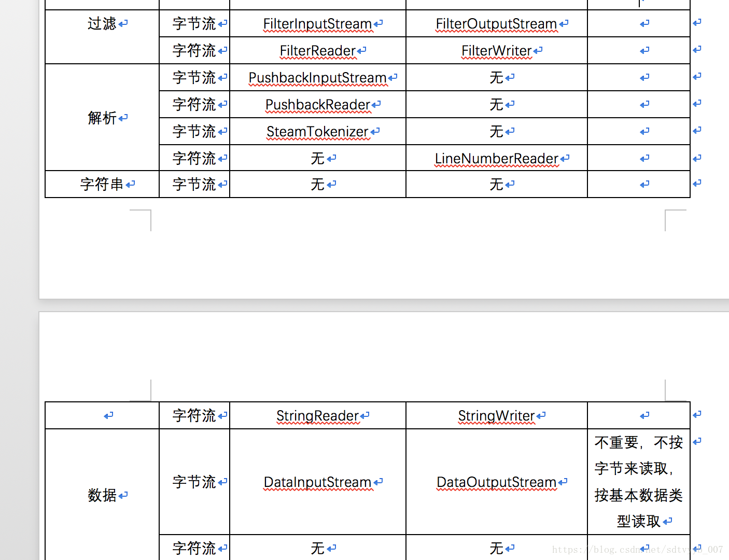Click the StringWriter cell

tap(496, 415)
